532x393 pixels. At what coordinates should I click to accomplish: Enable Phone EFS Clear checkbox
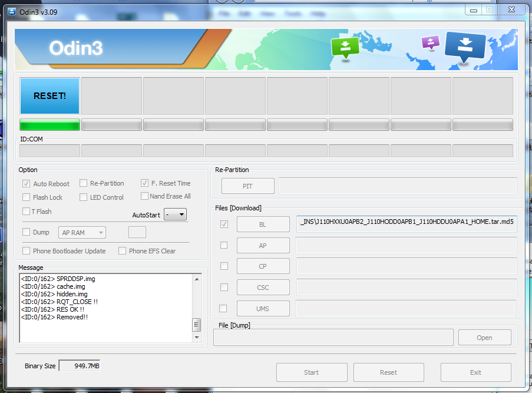pyautogui.click(x=122, y=251)
